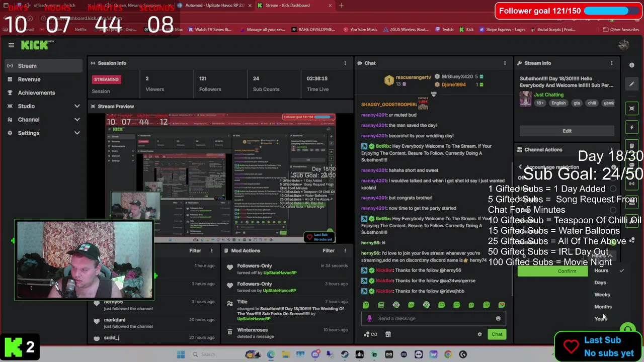Open the Achievements sidebar section
644x362 pixels.
(43, 93)
